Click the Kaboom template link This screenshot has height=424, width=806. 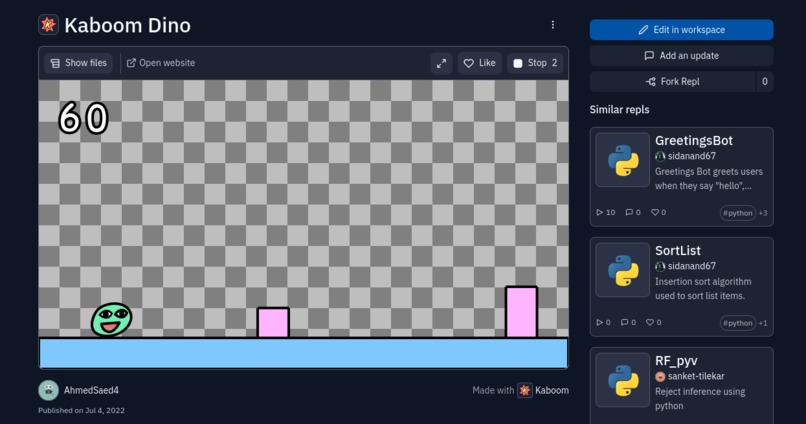click(x=552, y=390)
